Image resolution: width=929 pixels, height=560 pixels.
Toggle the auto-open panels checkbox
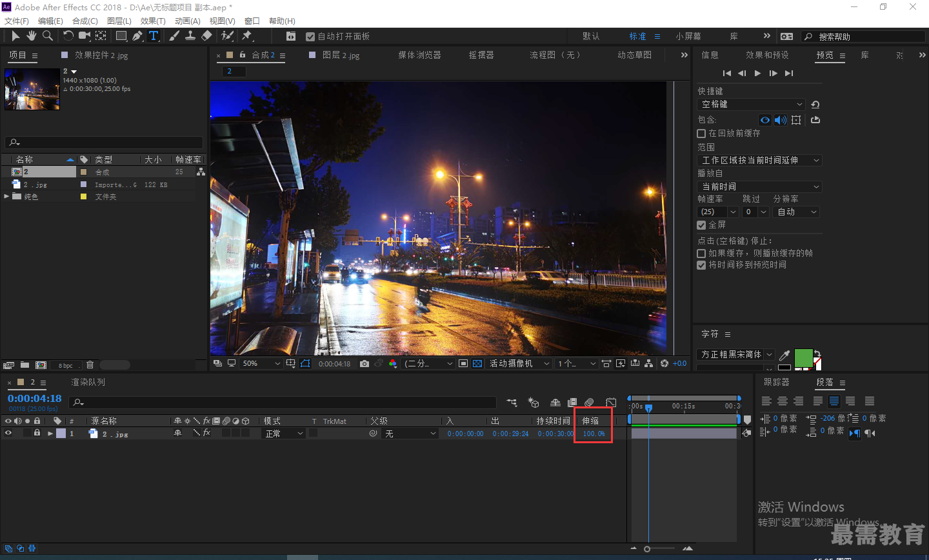click(310, 37)
